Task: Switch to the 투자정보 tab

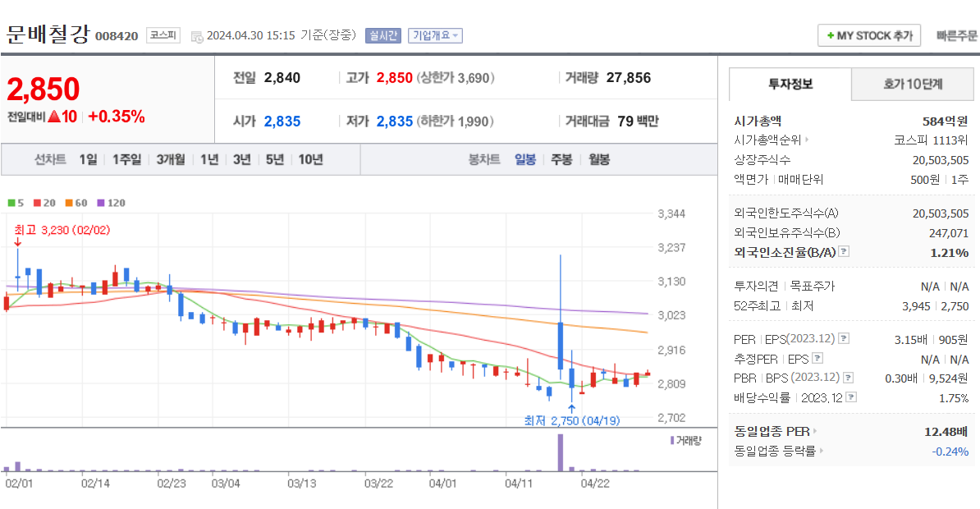Action: pos(790,84)
